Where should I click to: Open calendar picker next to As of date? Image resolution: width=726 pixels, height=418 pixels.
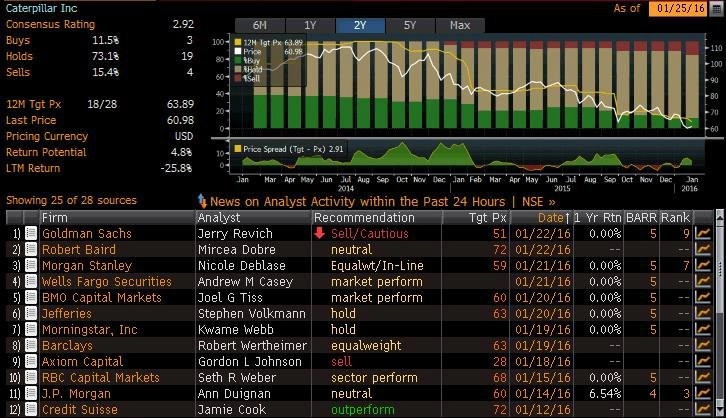pyautogui.click(x=716, y=9)
